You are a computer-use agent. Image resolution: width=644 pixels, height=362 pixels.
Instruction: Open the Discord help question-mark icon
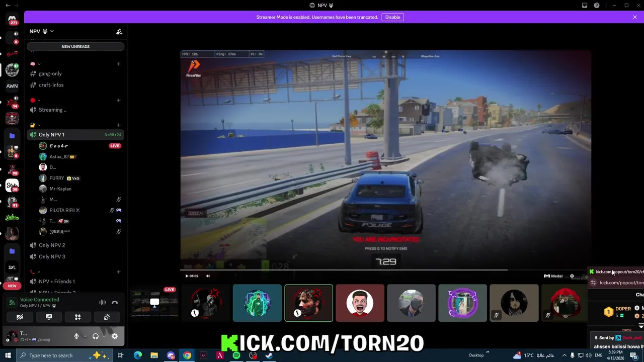[x=597, y=6]
